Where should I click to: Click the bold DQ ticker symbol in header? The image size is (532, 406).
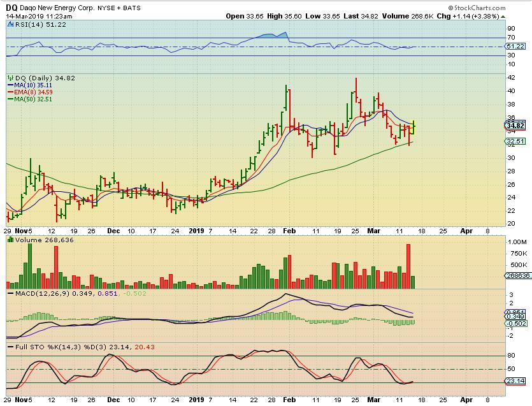pyautogui.click(x=11, y=8)
